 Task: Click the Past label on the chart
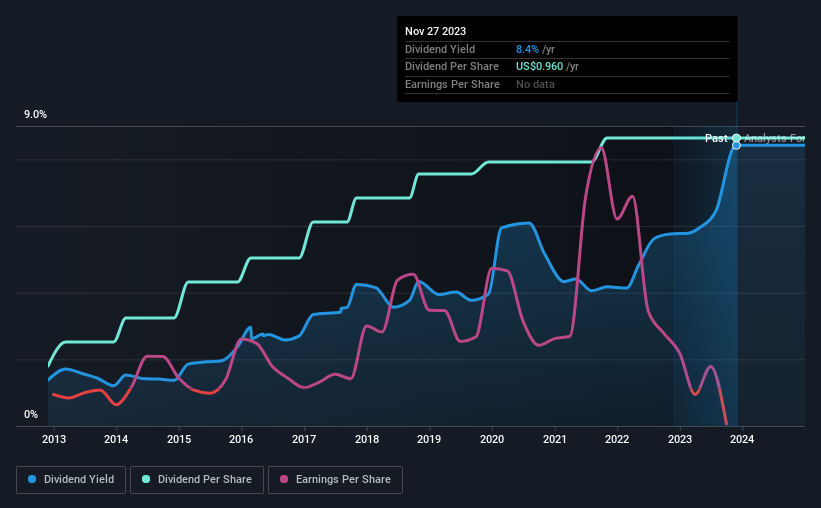coord(716,138)
